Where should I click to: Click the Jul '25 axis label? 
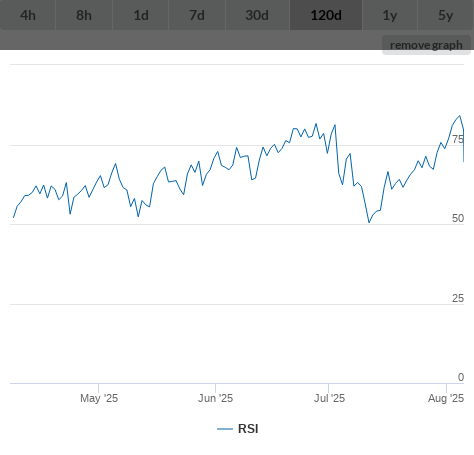pos(329,398)
